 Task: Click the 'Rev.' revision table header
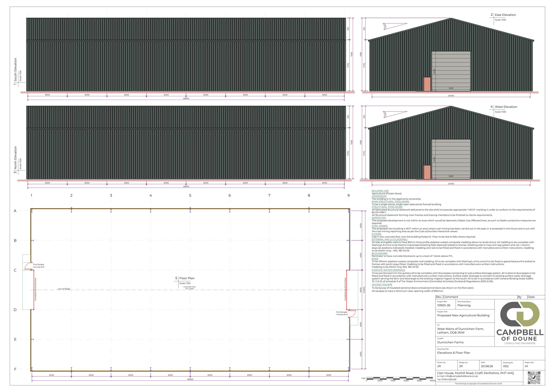(x=439, y=297)
